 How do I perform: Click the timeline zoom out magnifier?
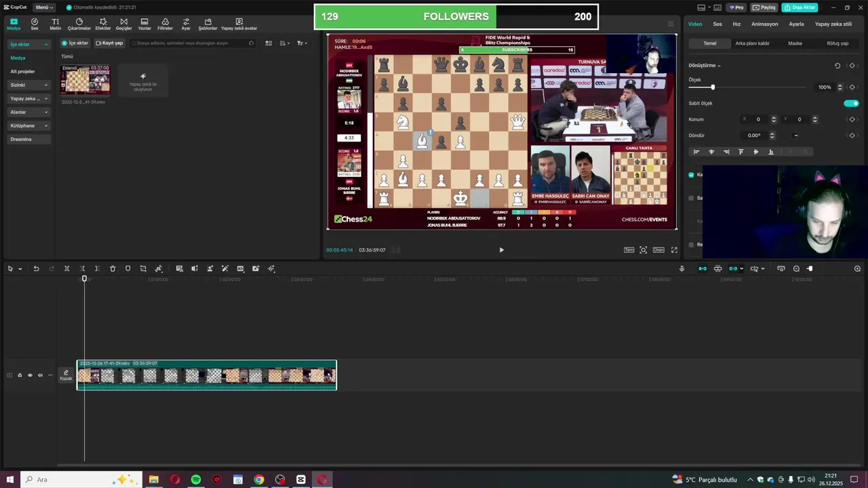point(796,269)
